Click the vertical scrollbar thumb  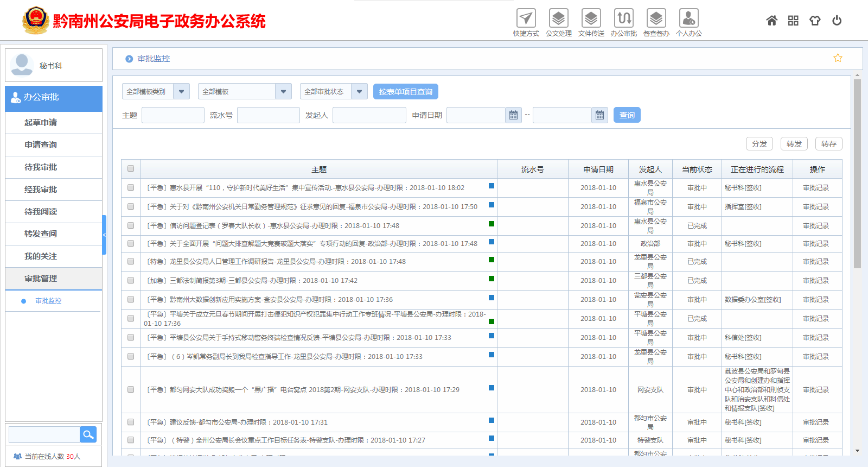pos(857,174)
